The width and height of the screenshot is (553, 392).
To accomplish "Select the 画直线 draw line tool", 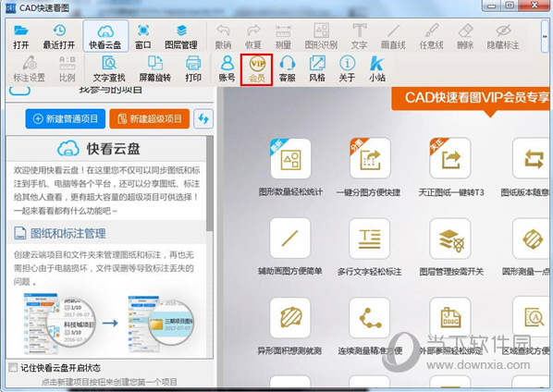I will (393, 37).
